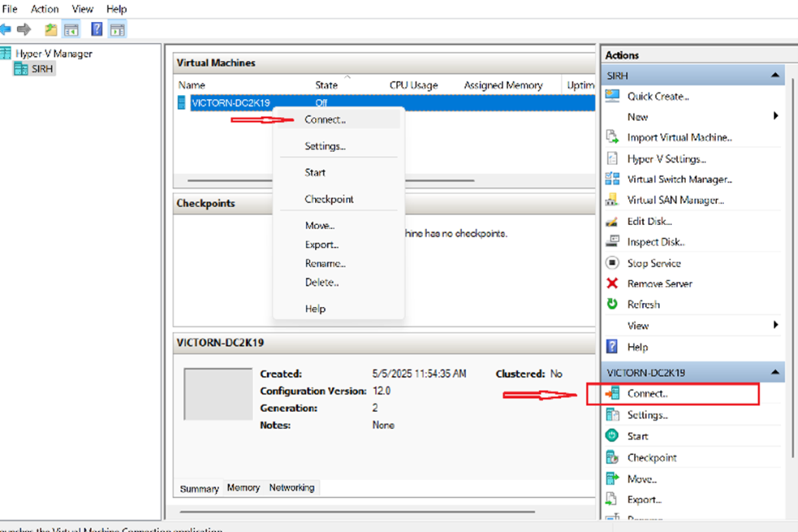Viewport: 798px width, 532px height.
Task: Sort by the CPU Usage column header
Action: 413,85
